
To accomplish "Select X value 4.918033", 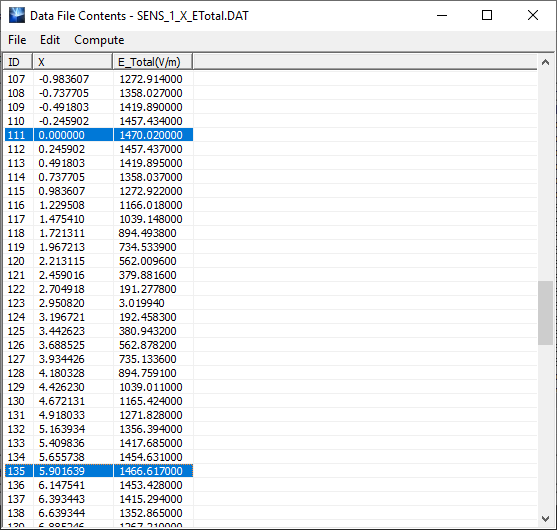I will (61, 415).
